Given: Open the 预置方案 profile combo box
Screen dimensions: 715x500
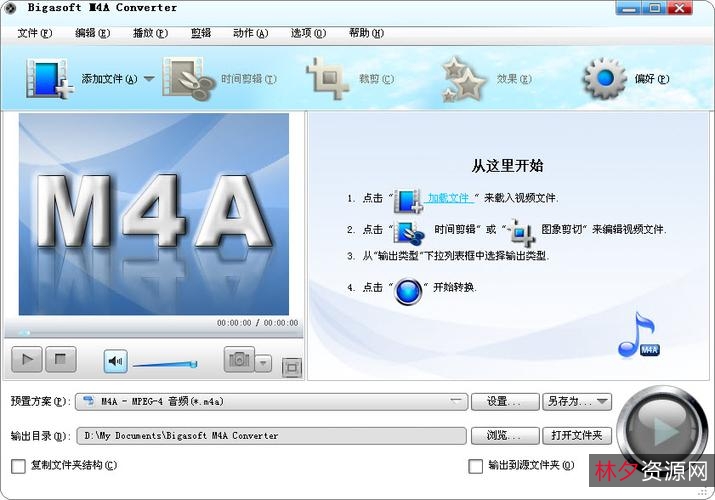Looking at the screenshot, I should point(271,402).
